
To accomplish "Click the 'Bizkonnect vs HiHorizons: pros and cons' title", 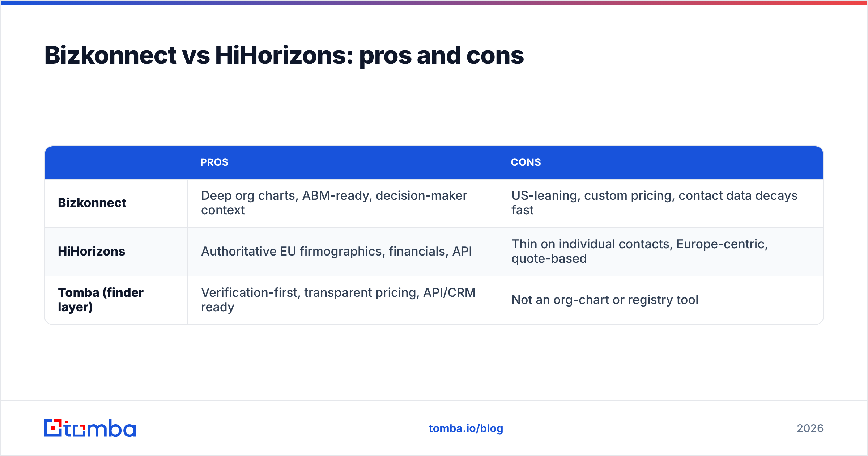I will click(284, 55).
